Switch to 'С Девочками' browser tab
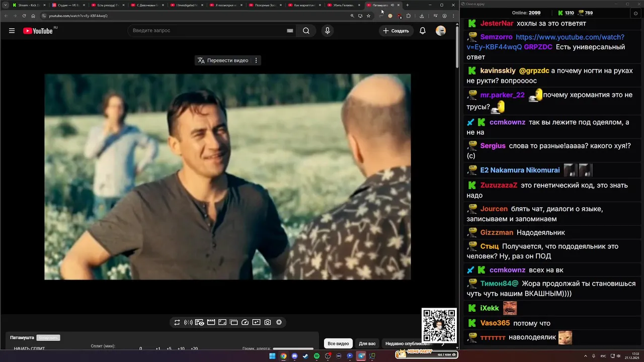 (147, 5)
